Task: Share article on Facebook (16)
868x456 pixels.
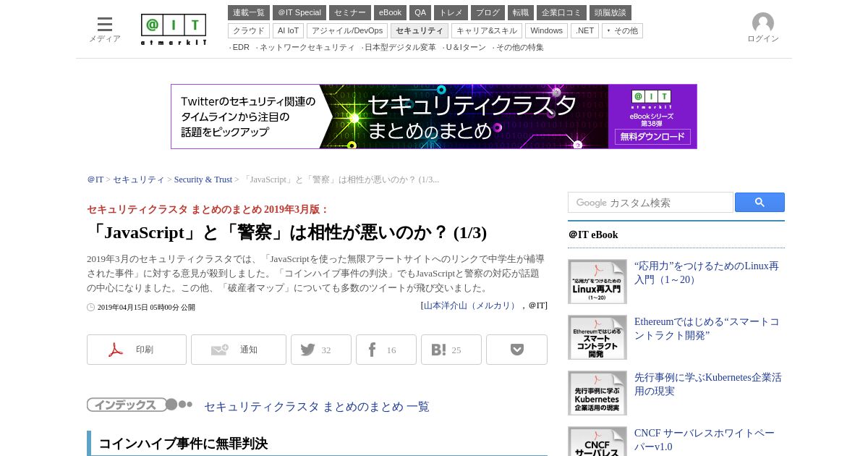Action: pyautogui.click(x=386, y=350)
